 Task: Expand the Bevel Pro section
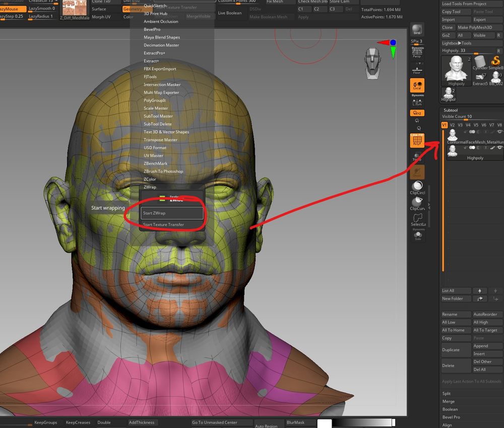coord(451,417)
